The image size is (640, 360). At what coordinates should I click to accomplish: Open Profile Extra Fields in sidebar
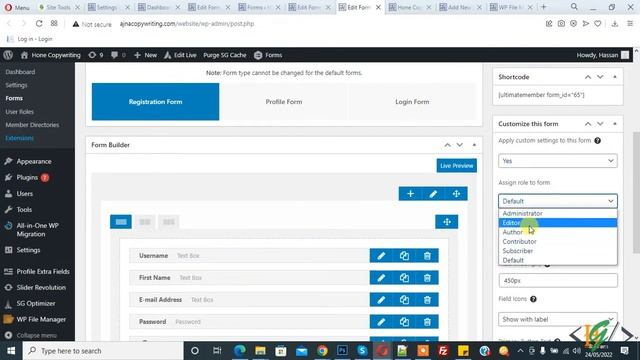pos(43,272)
